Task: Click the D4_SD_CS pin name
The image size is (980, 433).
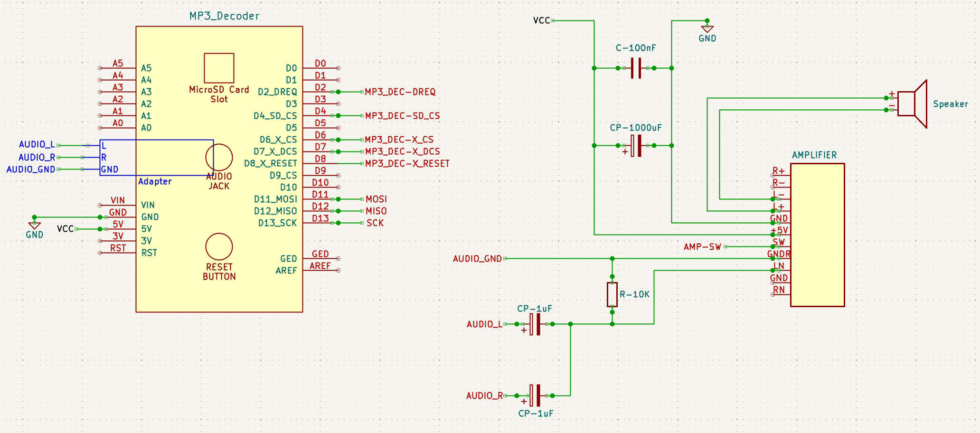Action: [275, 115]
